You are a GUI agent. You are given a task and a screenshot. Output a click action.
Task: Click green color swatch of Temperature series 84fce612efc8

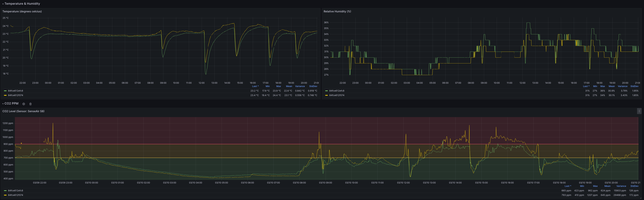coord(5,91)
